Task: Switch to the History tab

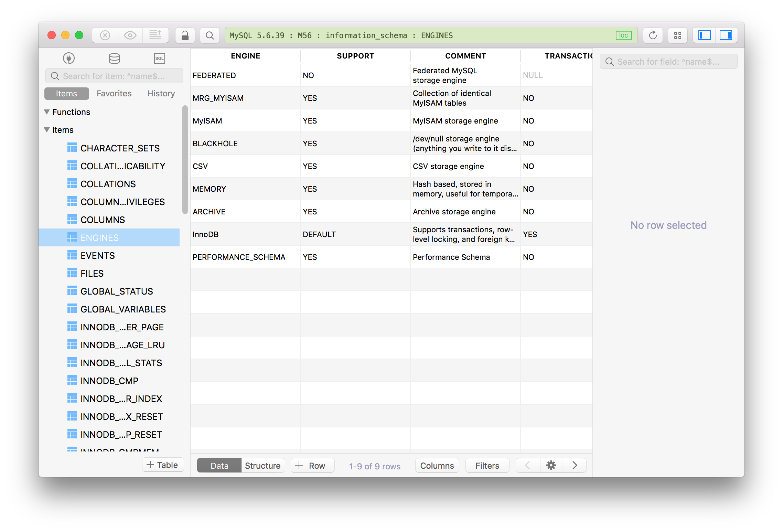Action: (161, 94)
